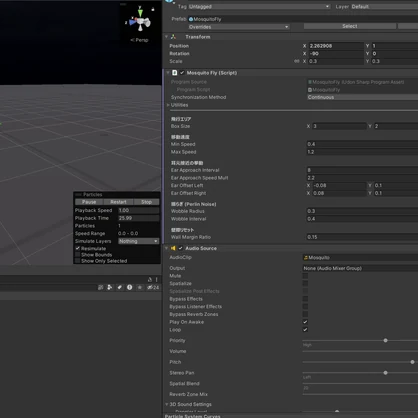This screenshot has height=418, width=418.
Task: Click the Mosquito Fly script icon
Action: tap(175, 73)
